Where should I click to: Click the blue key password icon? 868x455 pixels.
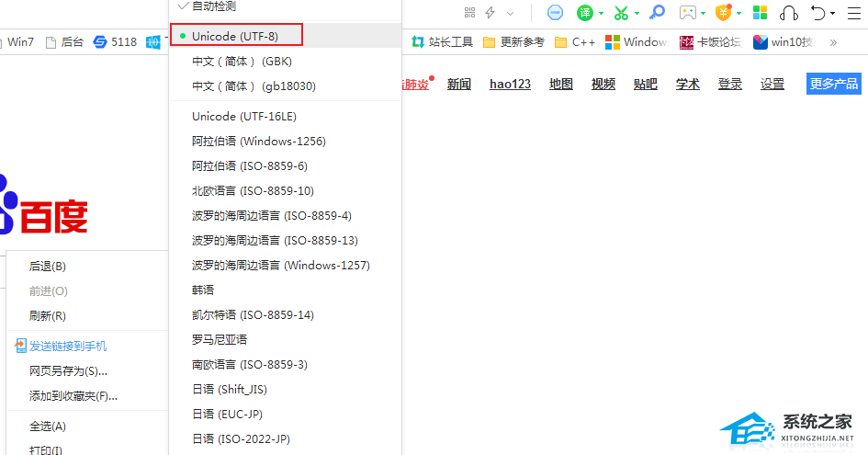(x=657, y=12)
